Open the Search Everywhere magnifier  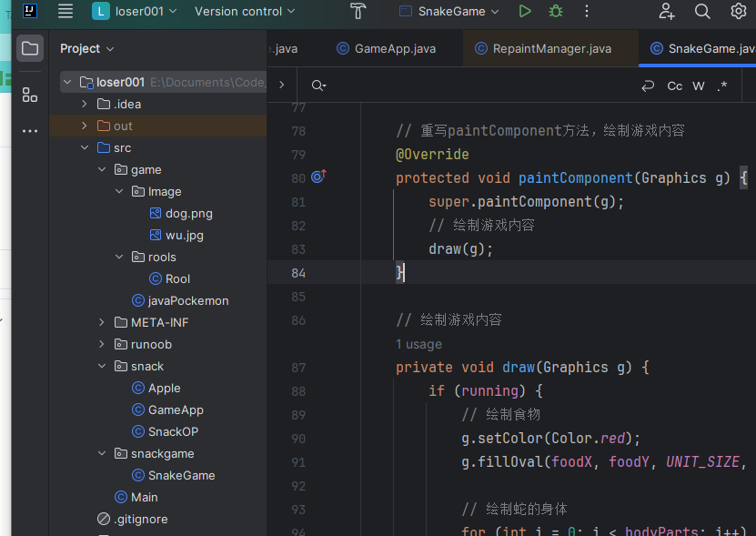pos(702,11)
